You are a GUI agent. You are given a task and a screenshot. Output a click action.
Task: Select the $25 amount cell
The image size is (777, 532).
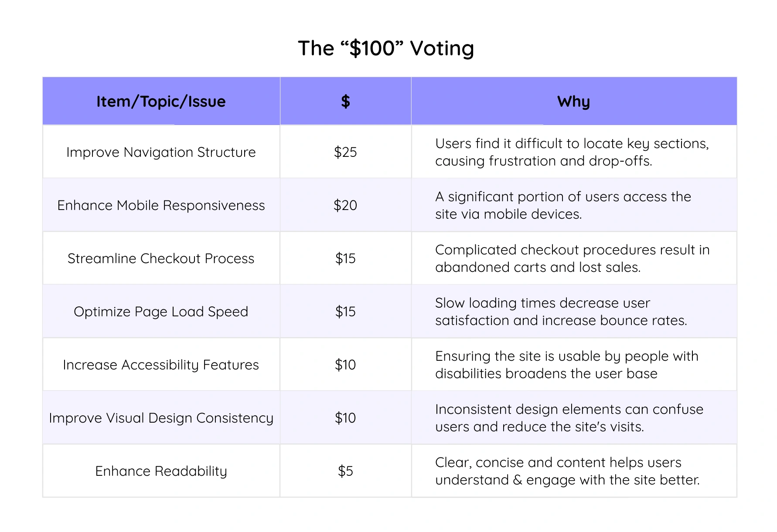point(345,152)
